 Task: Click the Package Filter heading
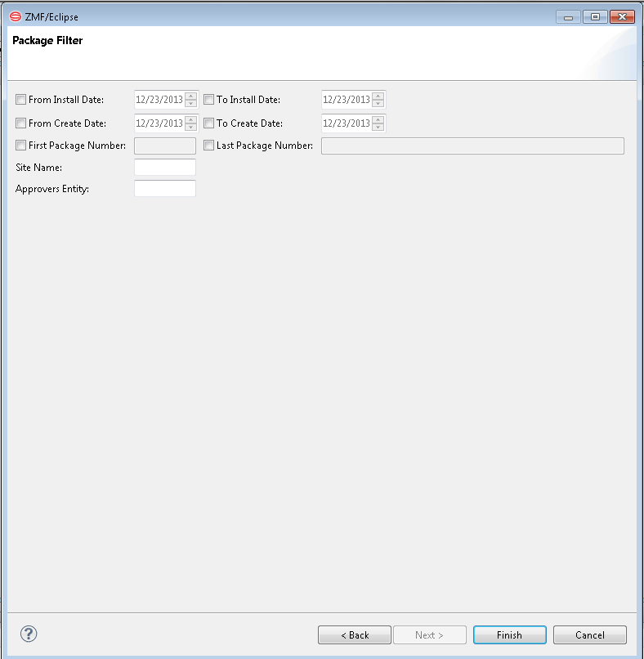(x=47, y=40)
